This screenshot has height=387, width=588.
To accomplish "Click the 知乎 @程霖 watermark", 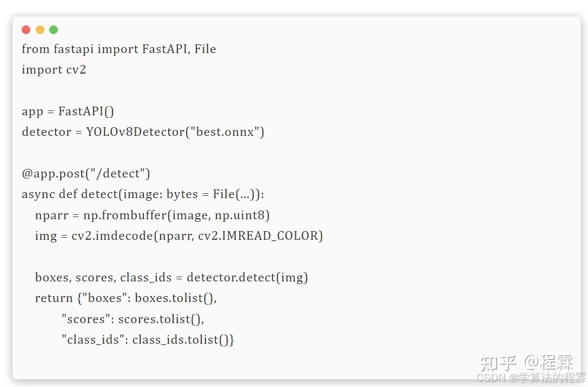I will [526, 363].
